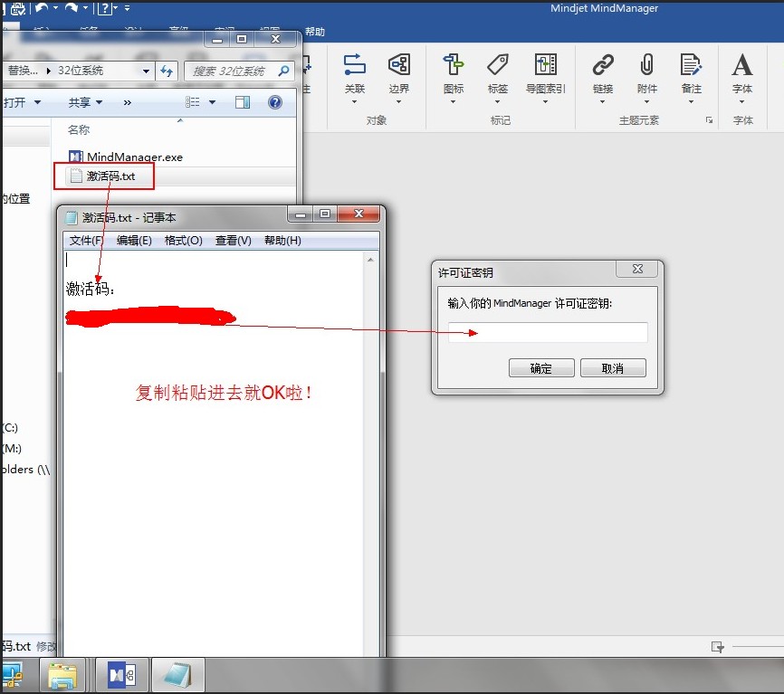784x694 pixels.
Task: Click the Redo arrow in quick access toolbar
Action: click(x=71, y=7)
